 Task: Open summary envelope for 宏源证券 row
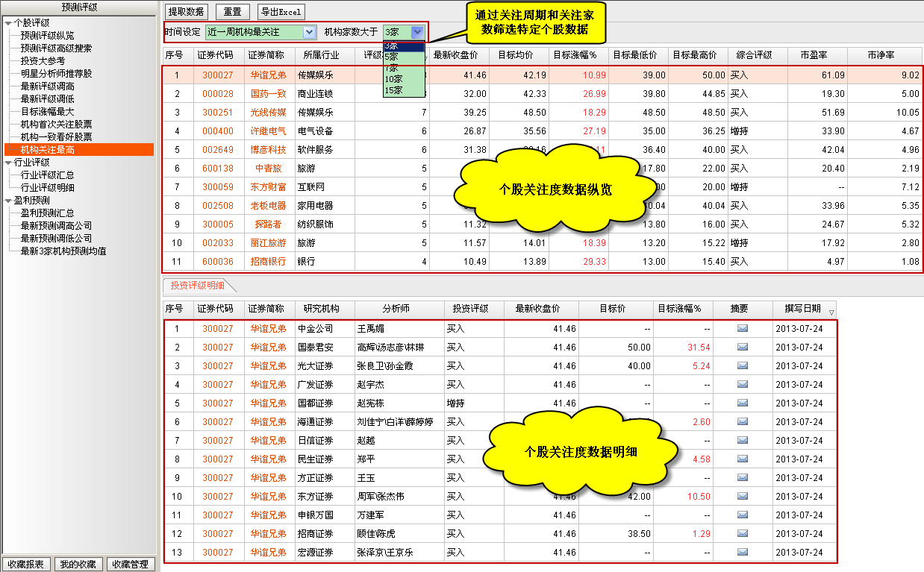742,553
